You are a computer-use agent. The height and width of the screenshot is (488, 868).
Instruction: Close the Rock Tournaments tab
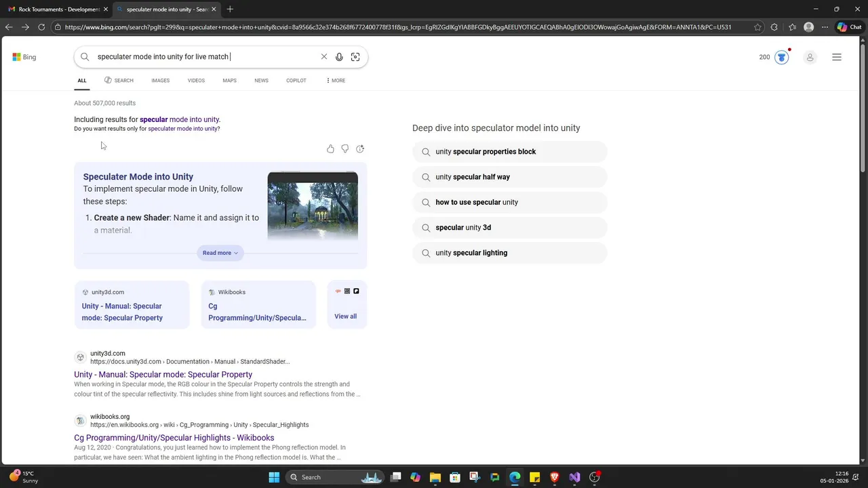pos(106,9)
